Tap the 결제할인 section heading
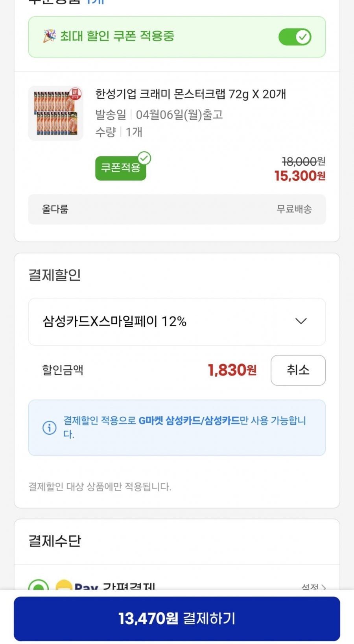Screen dimensions: 354x644 click(55, 275)
